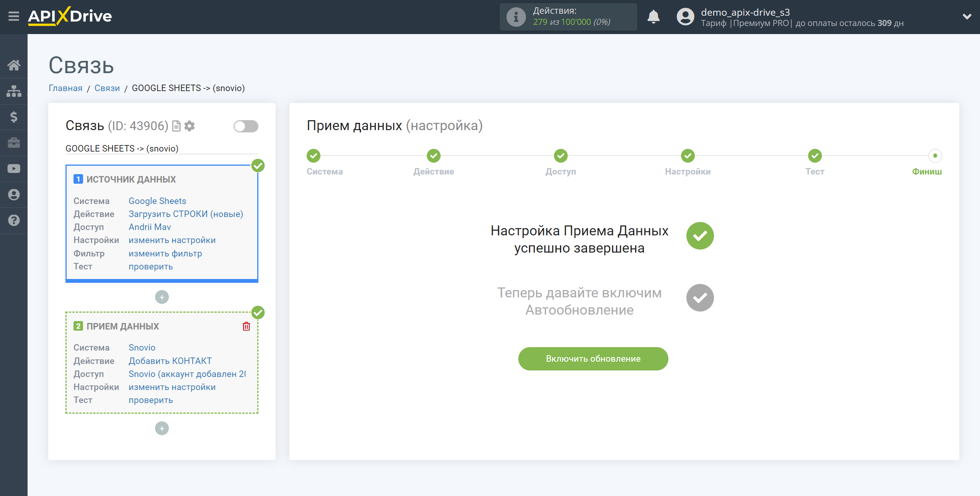Click the ApiX-Drive logo
The height and width of the screenshot is (496, 980).
tap(70, 16)
